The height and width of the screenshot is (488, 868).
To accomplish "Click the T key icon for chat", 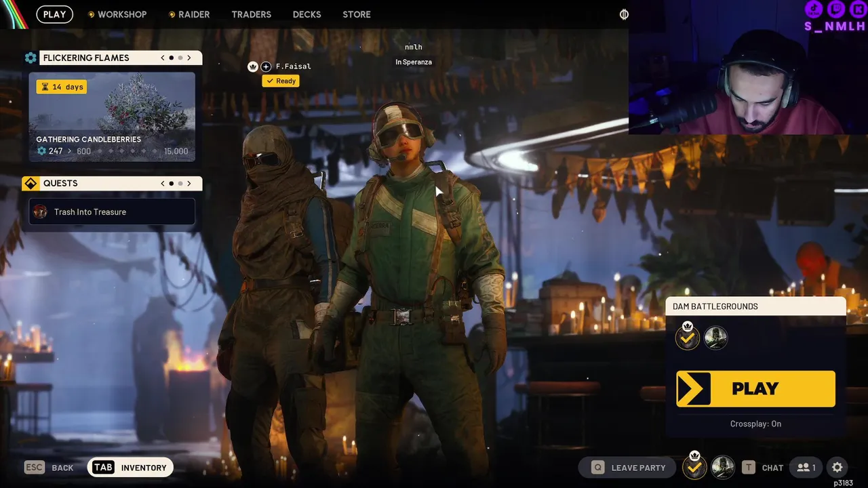I will pos(749,467).
